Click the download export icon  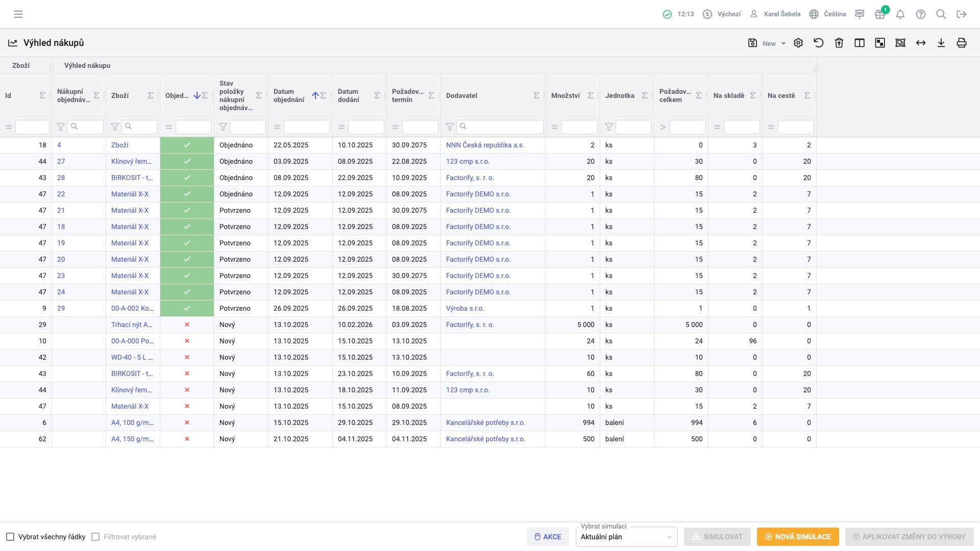pyautogui.click(x=941, y=43)
